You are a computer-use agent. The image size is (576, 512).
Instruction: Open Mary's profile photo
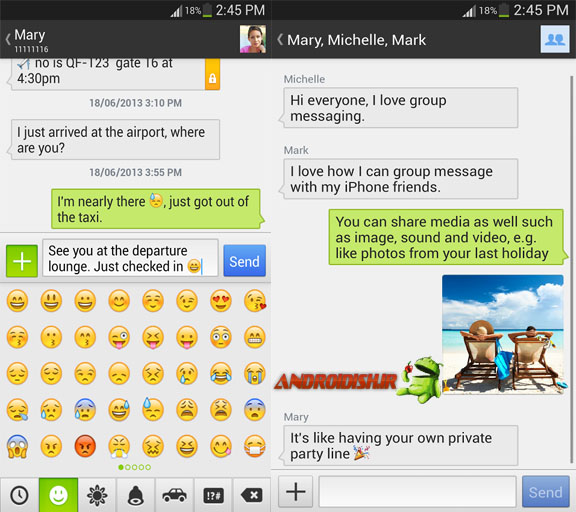253,39
